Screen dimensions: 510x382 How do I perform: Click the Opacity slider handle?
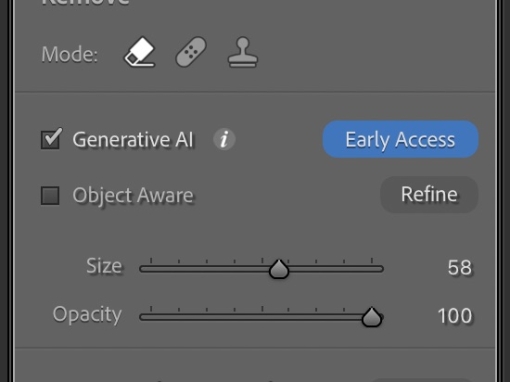click(x=371, y=317)
